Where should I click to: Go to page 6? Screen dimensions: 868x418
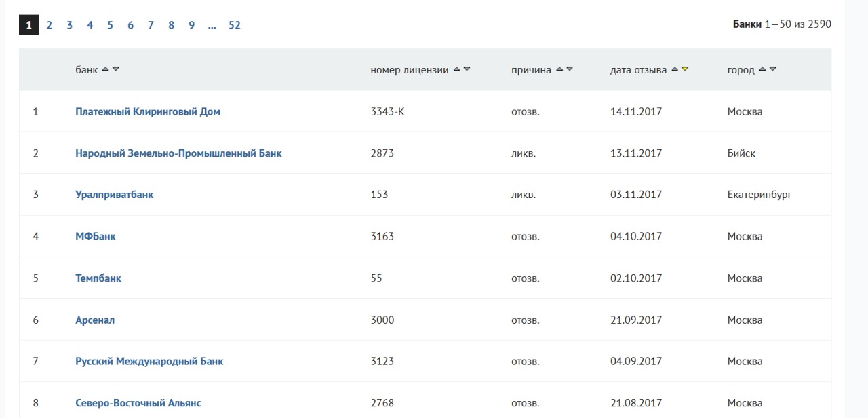pos(130,25)
